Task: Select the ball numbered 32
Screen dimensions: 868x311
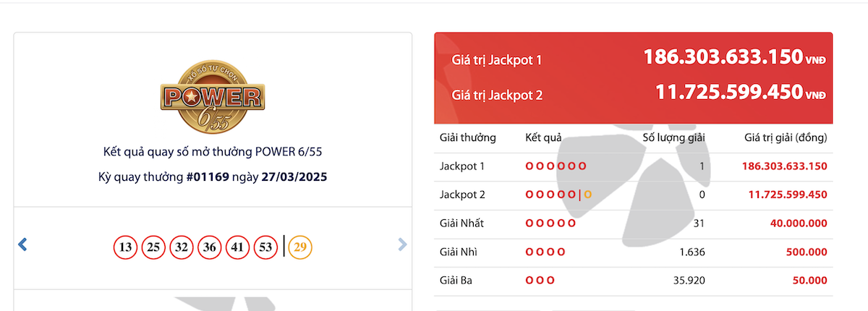Action: pyautogui.click(x=182, y=247)
